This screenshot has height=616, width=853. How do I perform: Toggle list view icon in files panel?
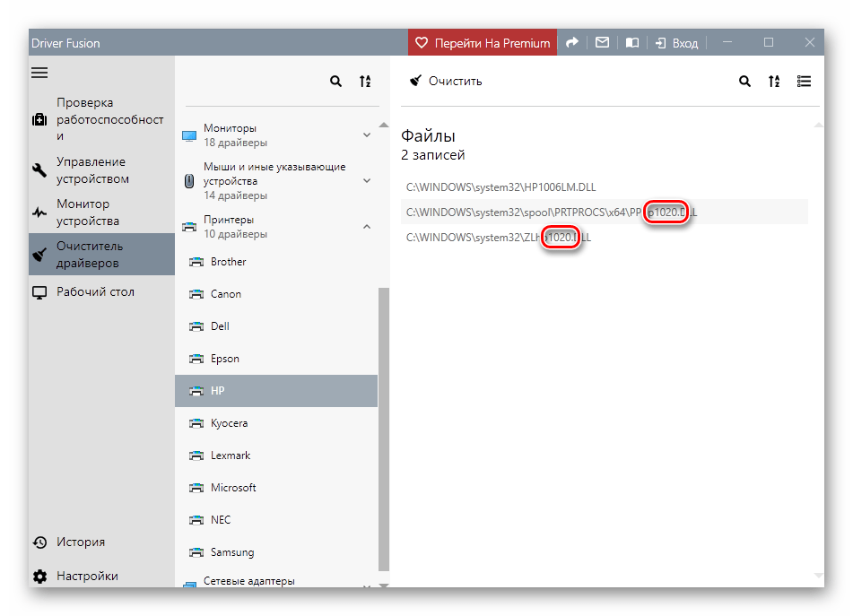804,81
